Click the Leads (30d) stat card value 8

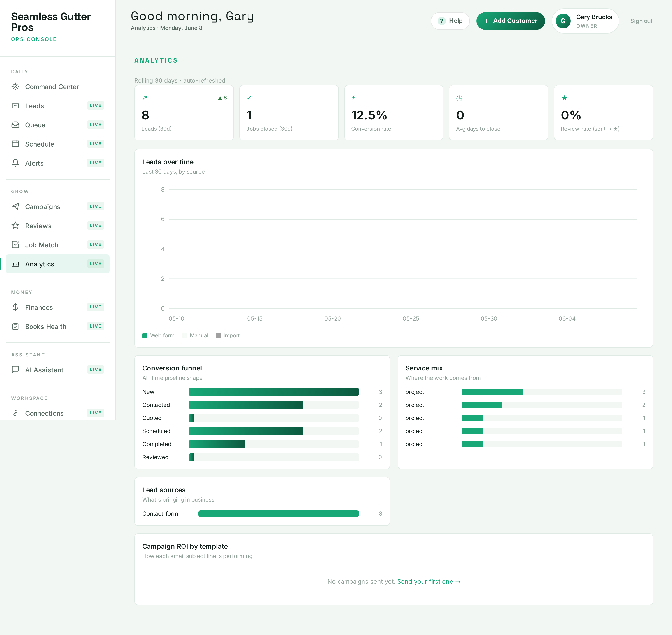coord(145,115)
